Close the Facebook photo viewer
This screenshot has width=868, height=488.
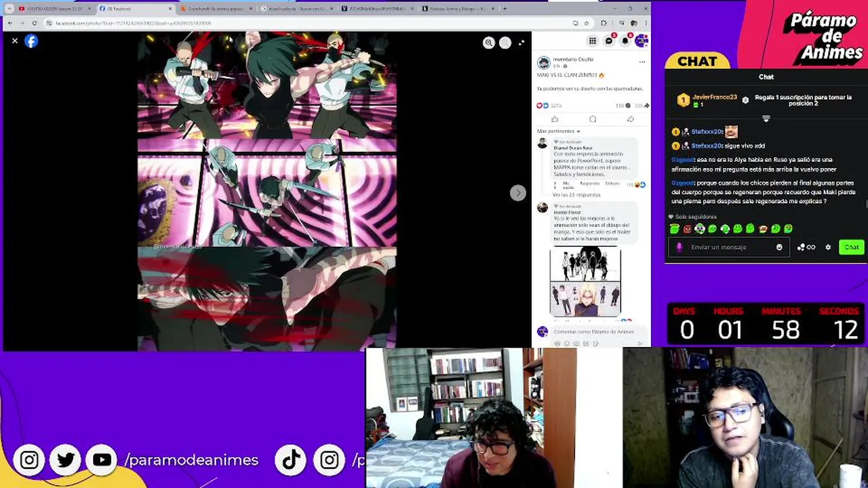[x=15, y=41]
